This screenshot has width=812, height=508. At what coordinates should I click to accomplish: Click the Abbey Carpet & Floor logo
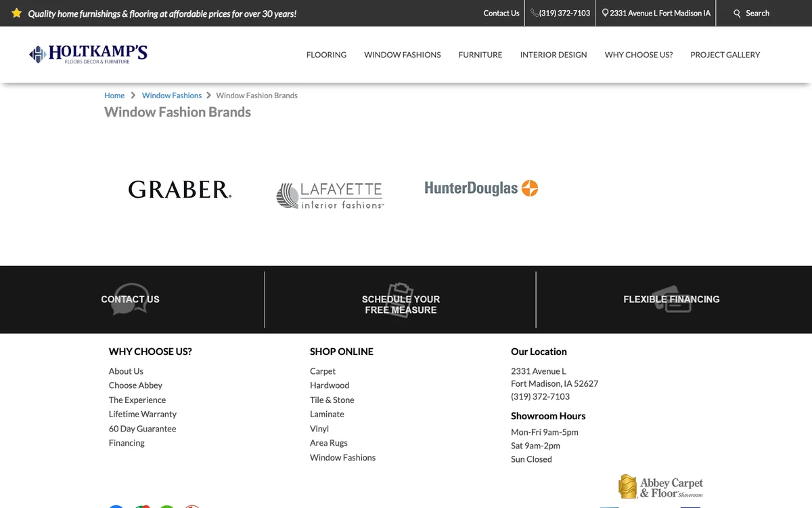coord(660,486)
